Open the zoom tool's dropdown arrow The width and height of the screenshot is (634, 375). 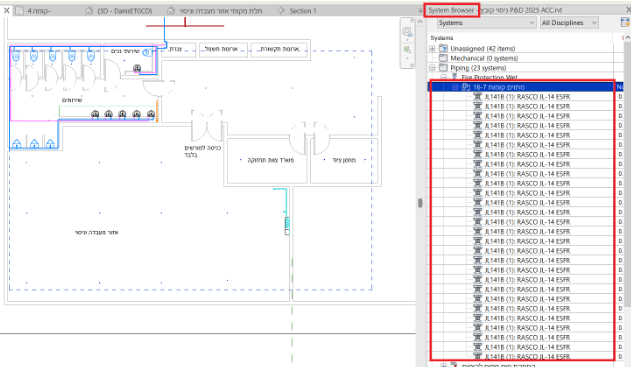click(407, 40)
